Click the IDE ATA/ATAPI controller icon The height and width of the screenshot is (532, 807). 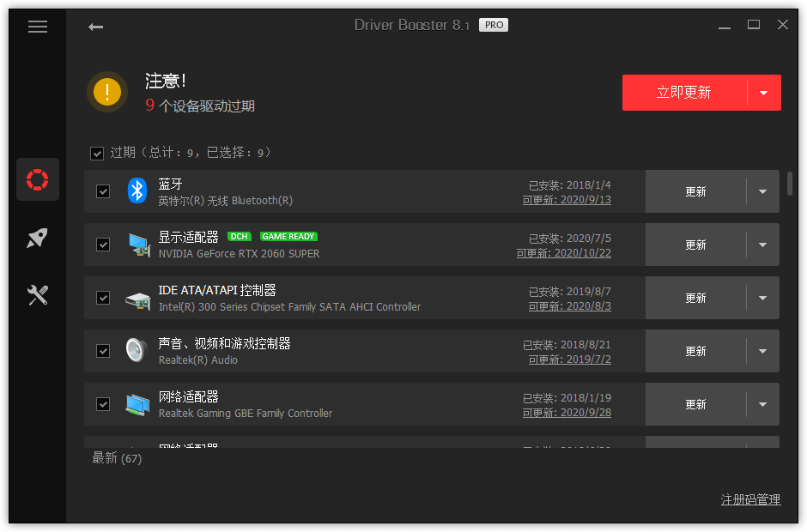click(x=138, y=300)
